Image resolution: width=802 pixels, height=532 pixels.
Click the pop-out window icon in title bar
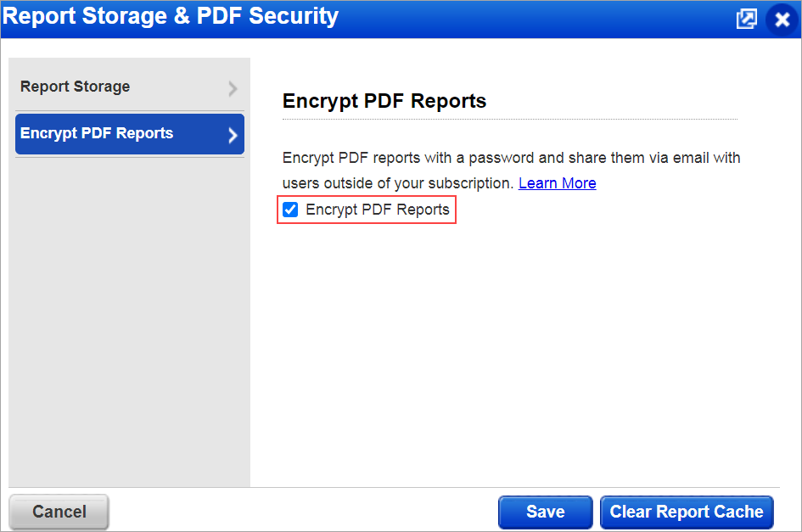click(747, 18)
